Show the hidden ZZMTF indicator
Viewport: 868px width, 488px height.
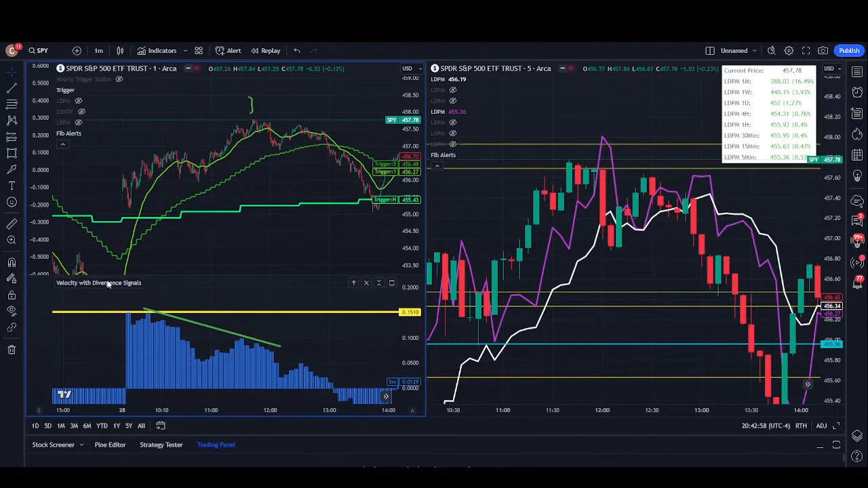pyautogui.click(x=81, y=112)
